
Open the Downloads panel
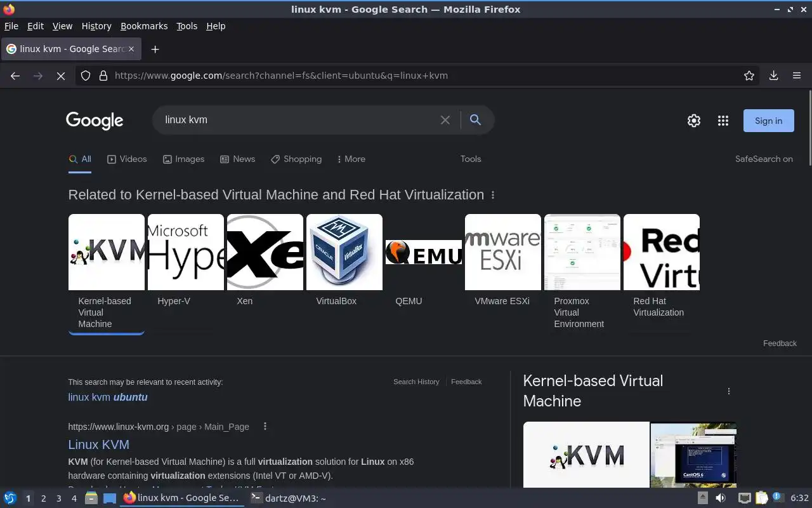(x=773, y=76)
